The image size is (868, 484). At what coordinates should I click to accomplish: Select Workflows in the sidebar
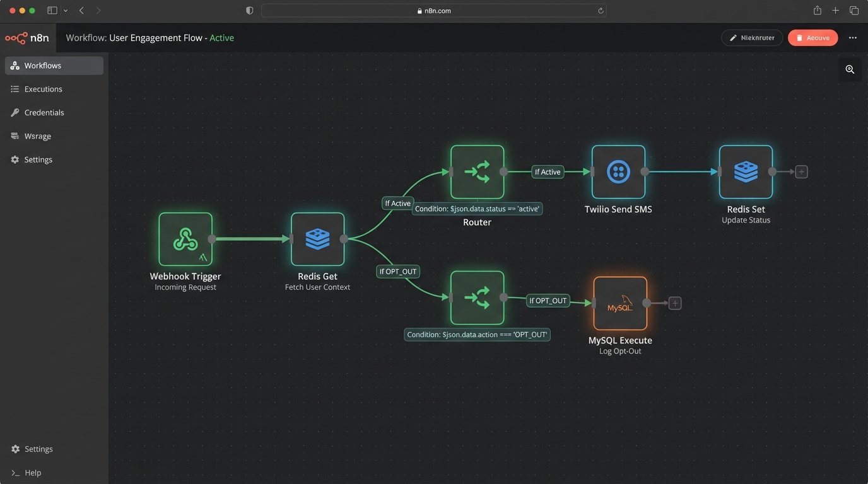click(x=43, y=66)
